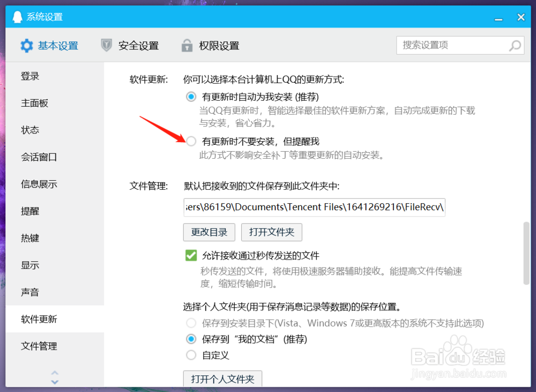Click the 选择个人文件夹 save location heading
Image resolution: width=536 pixels, height=392 pixels.
coord(292,307)
